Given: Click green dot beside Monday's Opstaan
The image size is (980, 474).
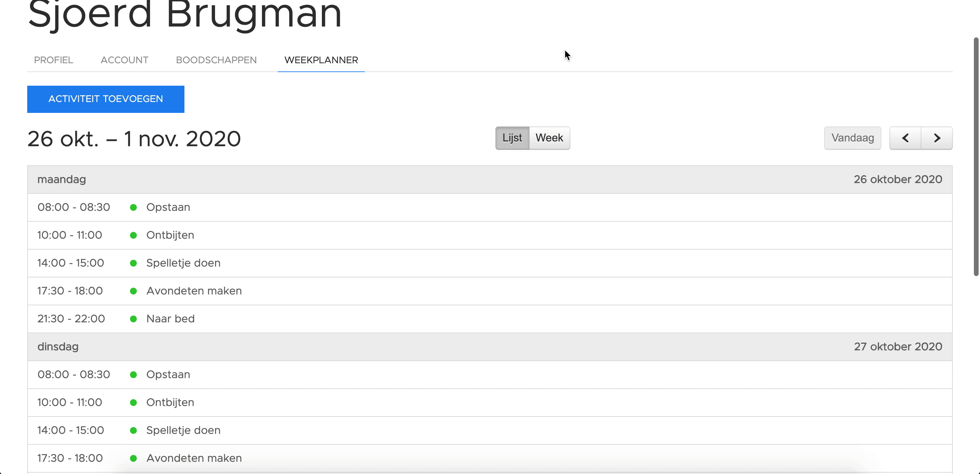Looking at the screenshot, I should pyautogui.click(x=133, y=207).
